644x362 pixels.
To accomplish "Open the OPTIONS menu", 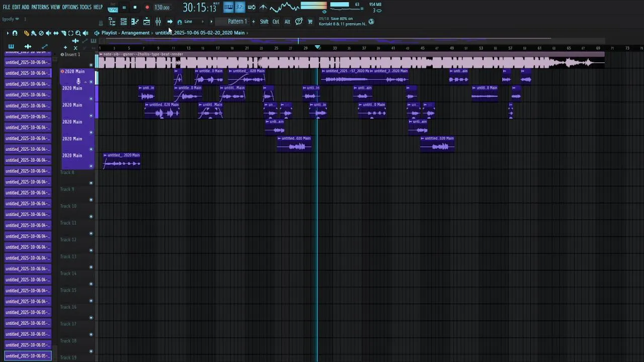I will coord(70,7).
